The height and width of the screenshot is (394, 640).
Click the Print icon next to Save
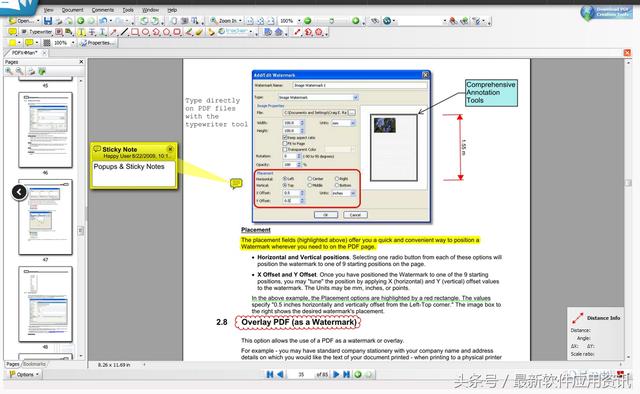[59, 21]
